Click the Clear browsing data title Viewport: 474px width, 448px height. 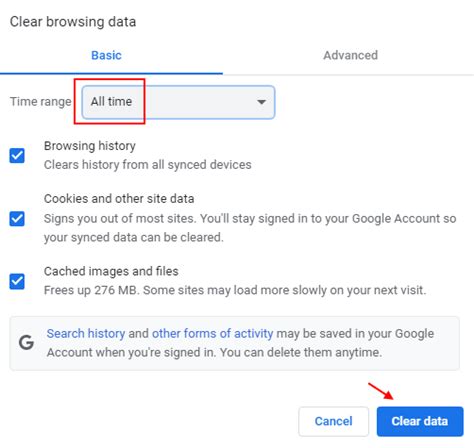(x=73, y=22)
